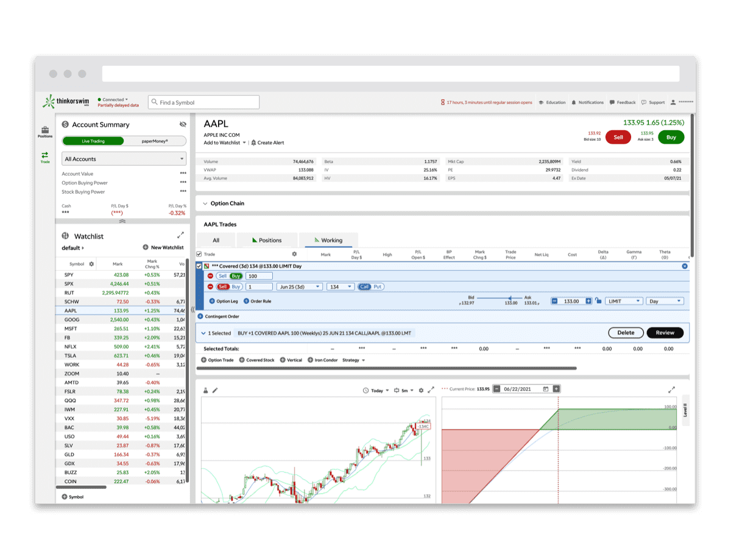Set the stock leg side to Sell
731x560 pixels.
coord(222,276)
